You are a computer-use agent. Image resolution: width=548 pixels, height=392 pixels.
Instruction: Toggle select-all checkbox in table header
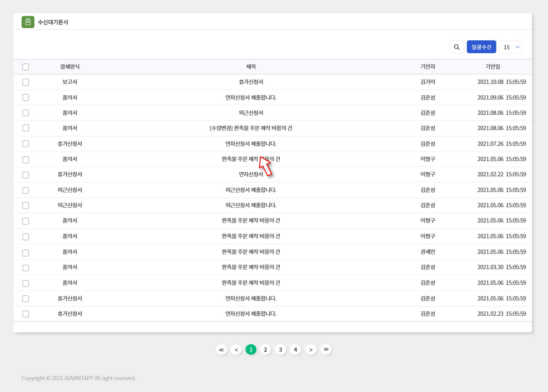point(26,67)
